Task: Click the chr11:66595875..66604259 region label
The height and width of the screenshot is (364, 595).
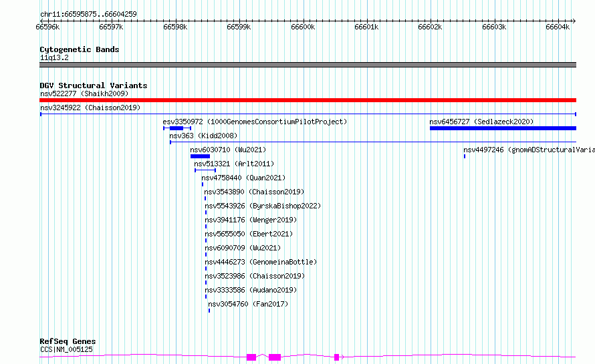Action: (88, 14)
